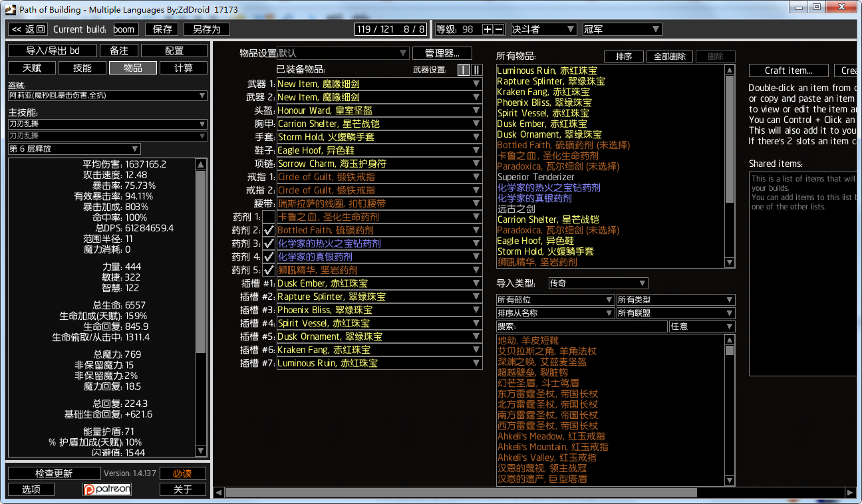Open the 技能 tab
Screen dimensions: 862x504
click(82, 68)
